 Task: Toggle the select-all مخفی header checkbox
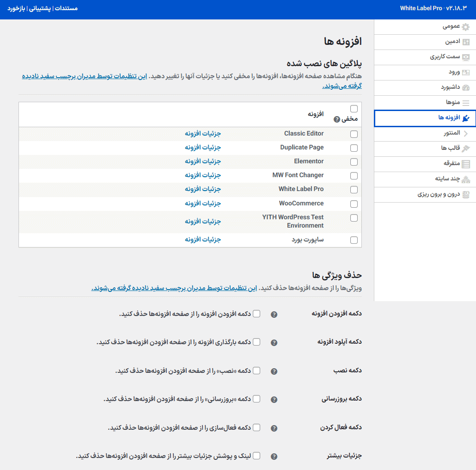[354, 109]
